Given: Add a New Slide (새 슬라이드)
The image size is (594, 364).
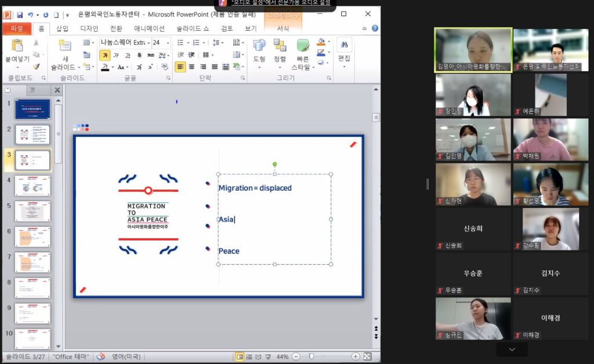Looking at the screenshot, I should (x=65, y=55).
